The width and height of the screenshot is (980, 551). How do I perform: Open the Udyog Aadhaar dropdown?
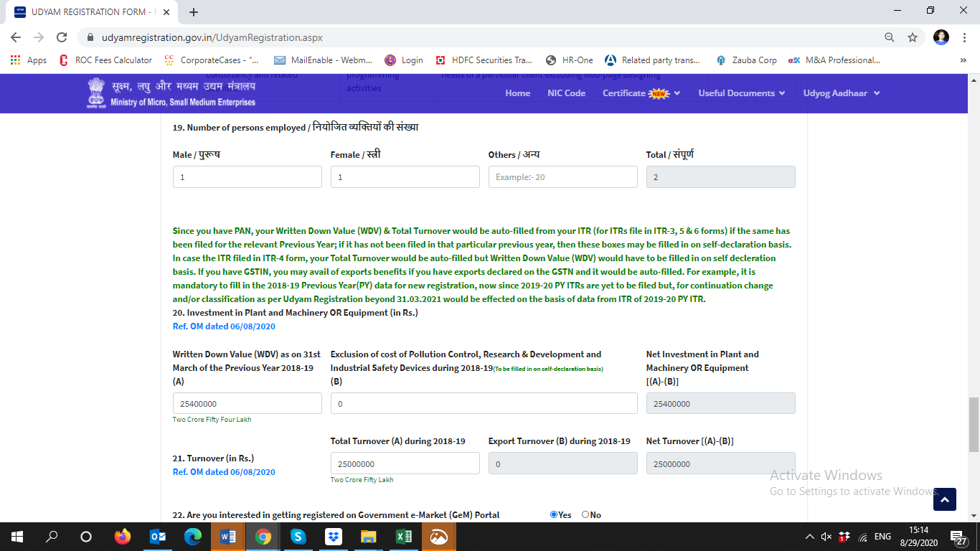pyautogui.click(x=841, y=93)
